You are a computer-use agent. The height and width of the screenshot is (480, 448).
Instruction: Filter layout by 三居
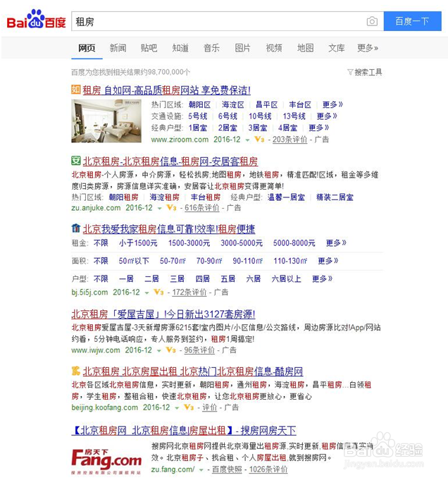tap(178, 279)
